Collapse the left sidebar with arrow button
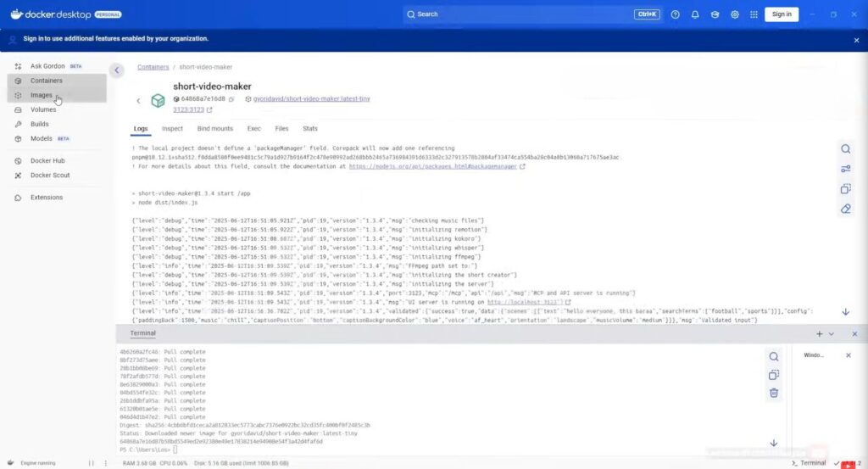Image resolution: width=868 pixels, height=469 pixels. tap(118, 70)
